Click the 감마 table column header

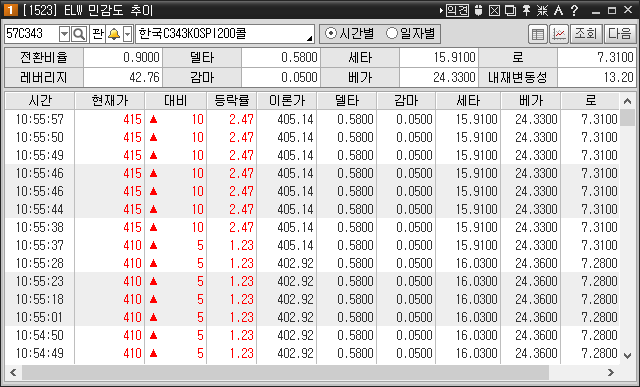406,101
